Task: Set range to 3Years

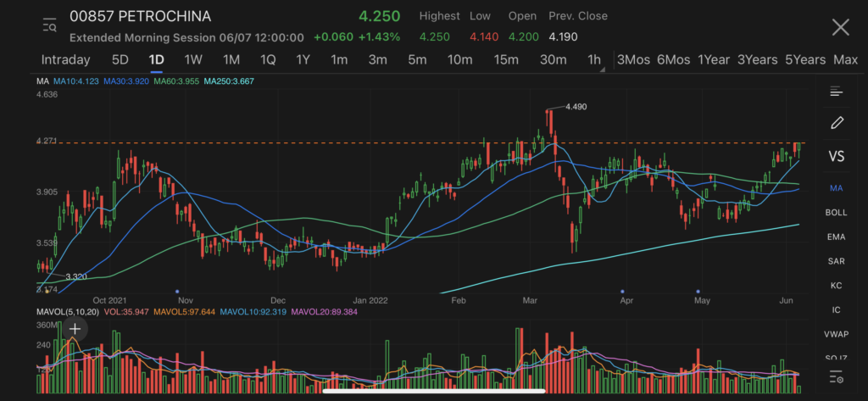Action: [x=757, y=60]
